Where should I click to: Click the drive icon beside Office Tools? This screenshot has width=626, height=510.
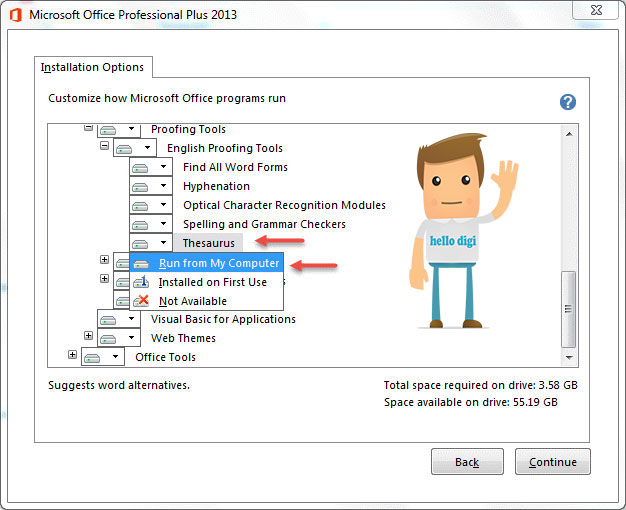(x=92, y=358)
